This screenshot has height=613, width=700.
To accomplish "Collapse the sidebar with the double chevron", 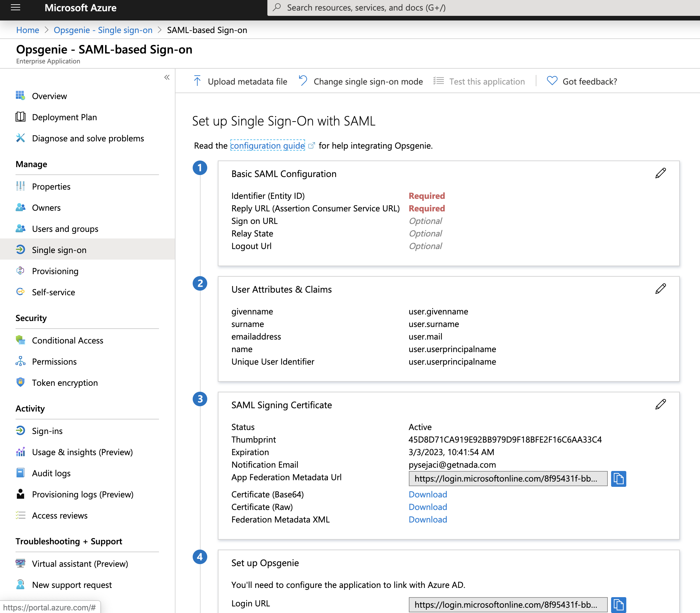I will click(x=167, y=77).
